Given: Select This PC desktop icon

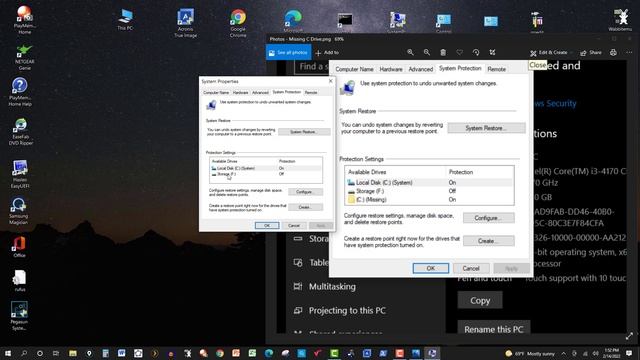Looking at the screenshot, I should point(125,20).
